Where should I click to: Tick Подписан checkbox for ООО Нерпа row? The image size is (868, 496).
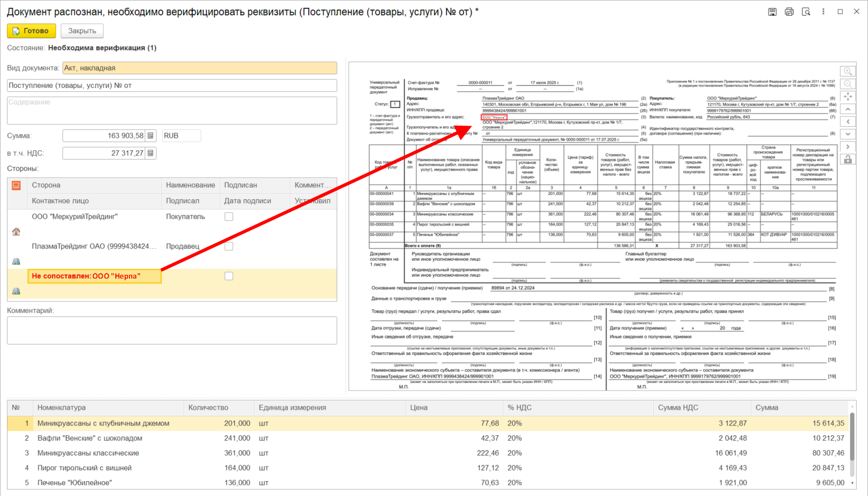[229, 276]
